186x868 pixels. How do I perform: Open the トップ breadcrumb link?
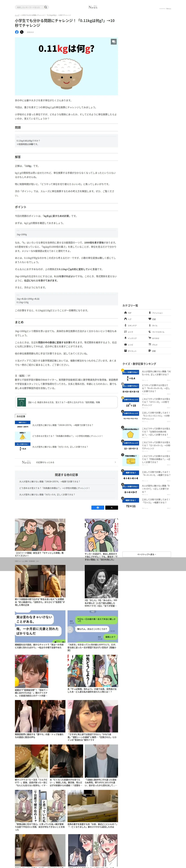[x=17, y=15]
